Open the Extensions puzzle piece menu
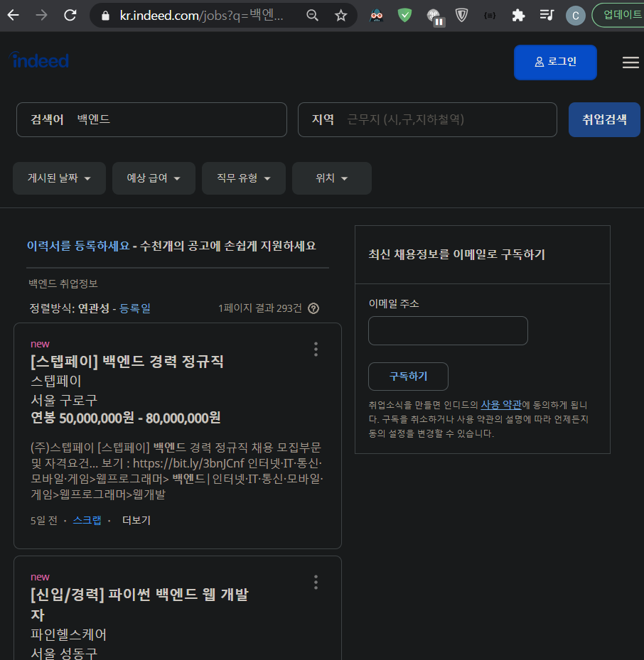The height and width of the screenshot is (660, 644). pyautogui.click(x=518, y=16)
